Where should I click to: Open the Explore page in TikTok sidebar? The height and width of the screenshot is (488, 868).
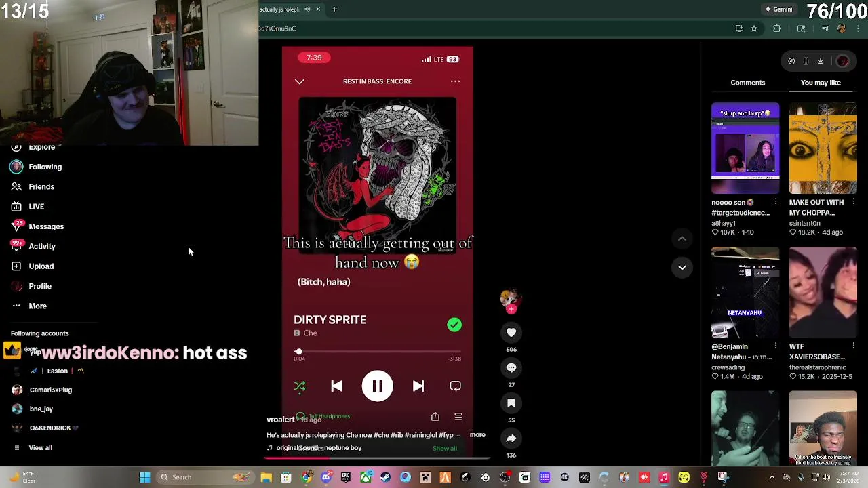33,147
